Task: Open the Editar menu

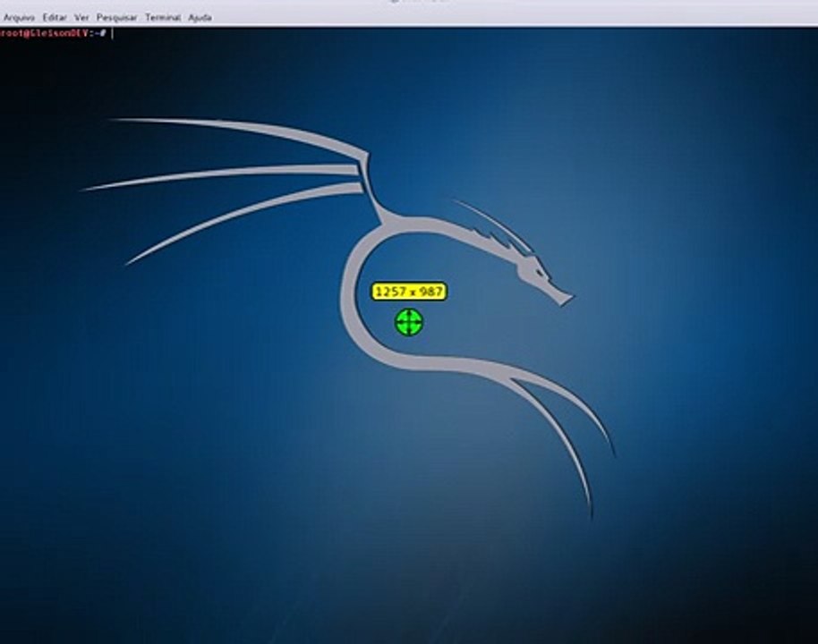Action: [x=55, y=18]
